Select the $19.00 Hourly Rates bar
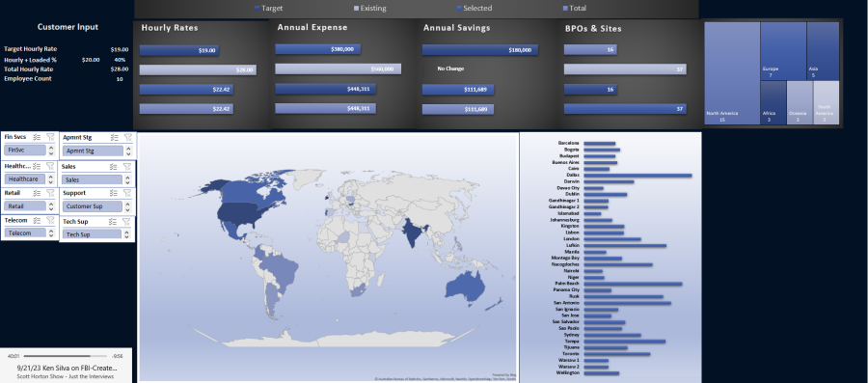 179,50
